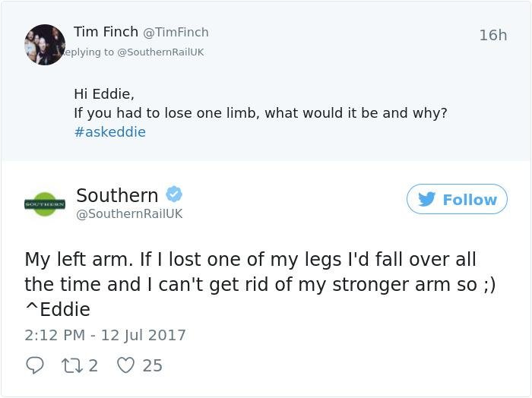The height and width of the screenshot is (398, 532).
Task: Open the Southern display name
Action: [117, 195]
